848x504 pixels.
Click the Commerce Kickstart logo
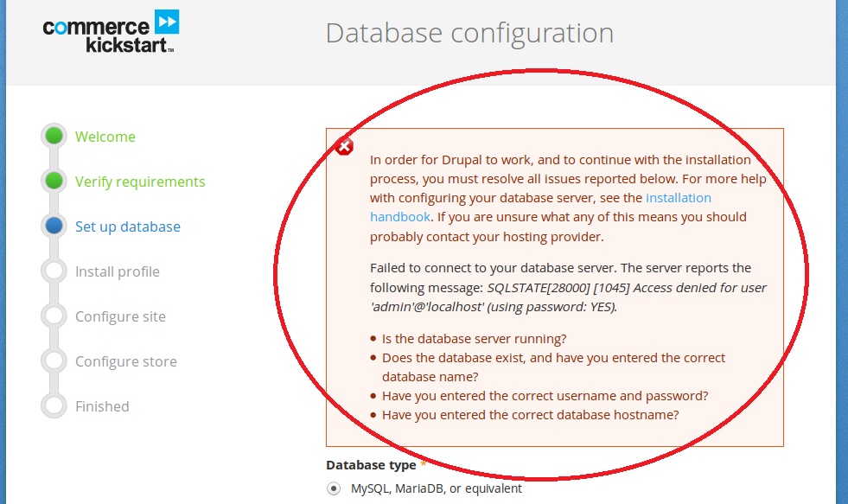pyautogui.click(x=111, y=31)
